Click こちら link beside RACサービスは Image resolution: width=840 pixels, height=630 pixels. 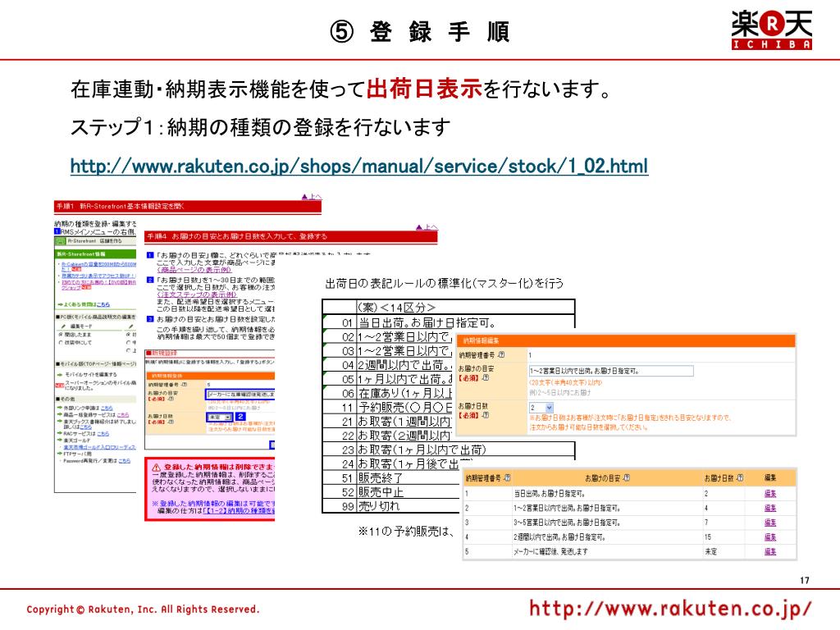click(103, 433)
